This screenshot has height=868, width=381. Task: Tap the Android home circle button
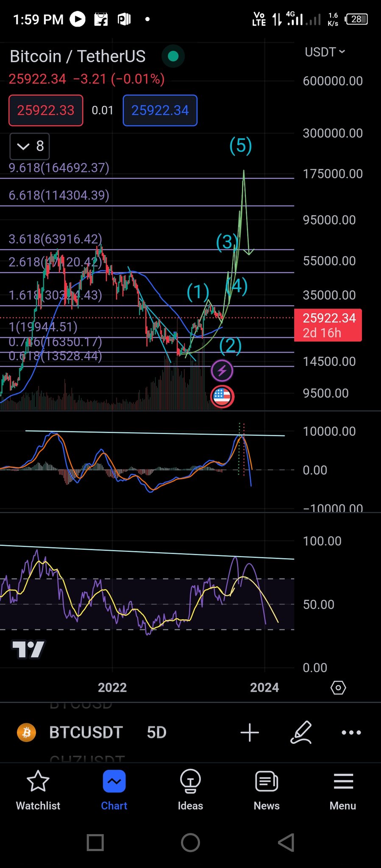(190, 843)
